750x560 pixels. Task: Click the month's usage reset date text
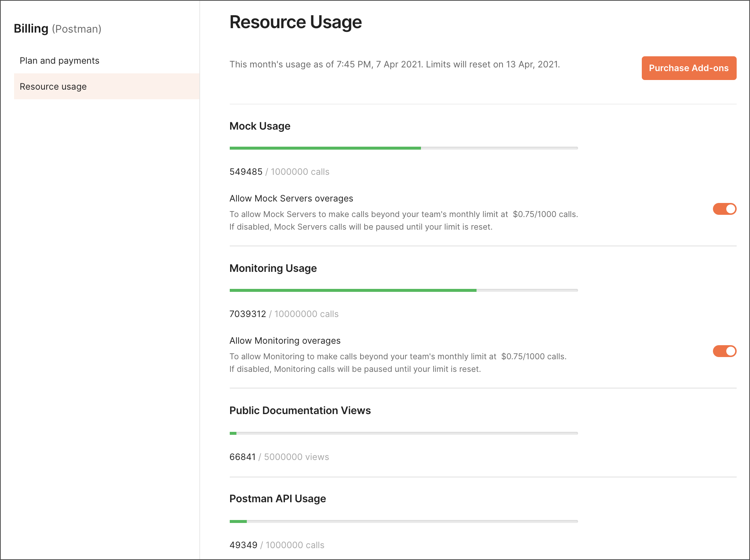[395, 64]
